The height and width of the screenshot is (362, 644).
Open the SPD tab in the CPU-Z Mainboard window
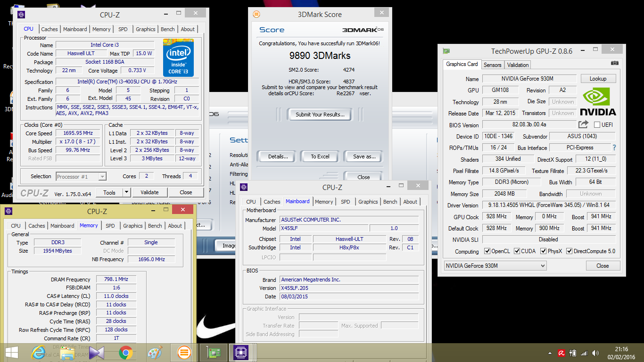coord(346,202)
